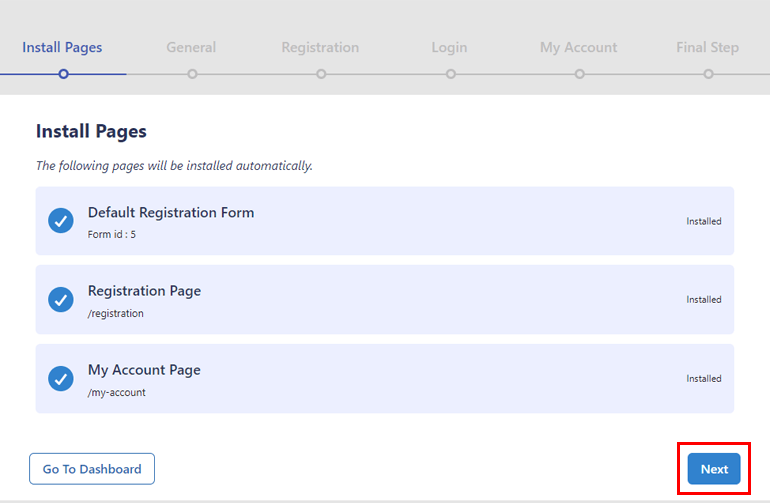Click 'The following pages will be installed automatically' text
The image size is (770, 503).
point(174,166)
